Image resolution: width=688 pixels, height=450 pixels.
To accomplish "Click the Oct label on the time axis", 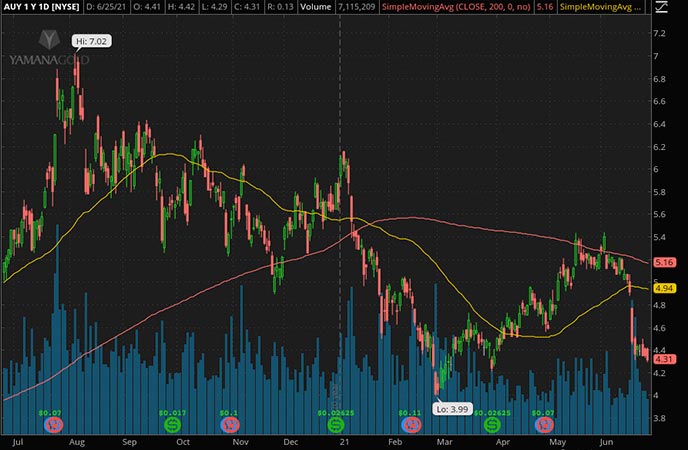I will coord(183,442).
